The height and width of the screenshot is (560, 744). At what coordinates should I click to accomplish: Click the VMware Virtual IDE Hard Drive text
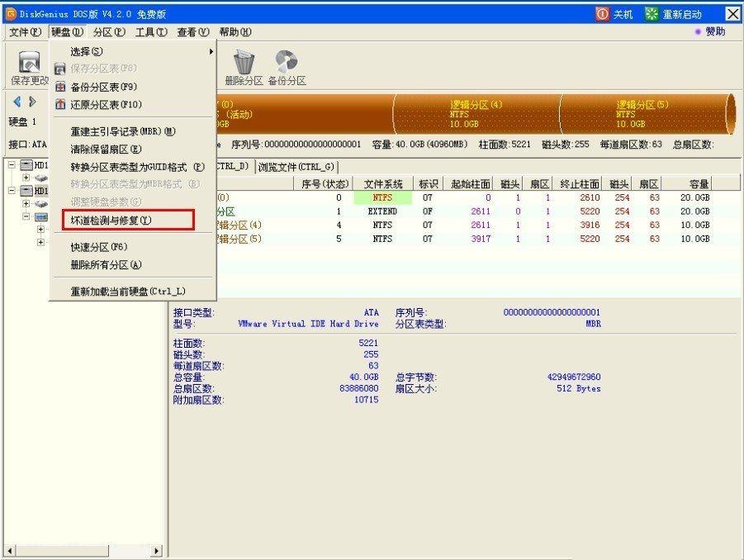pos(309,324)
